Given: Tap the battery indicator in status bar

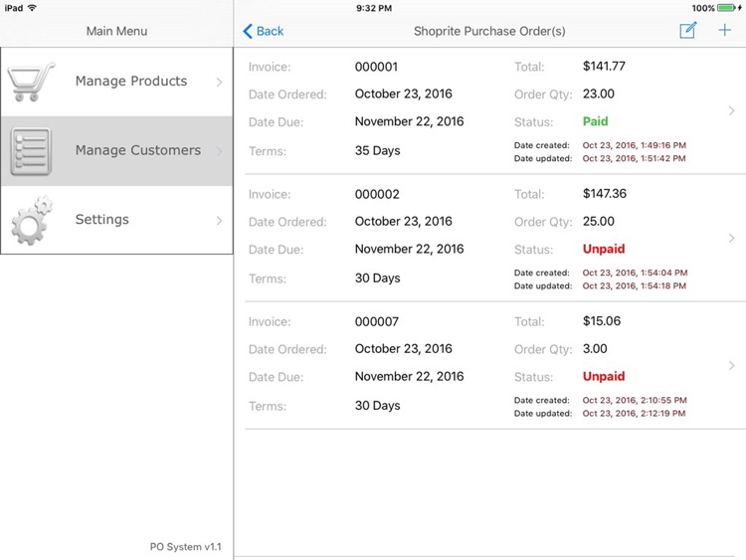Looking at the screenshot, I should pyautogui.click(x=728, y=8).
